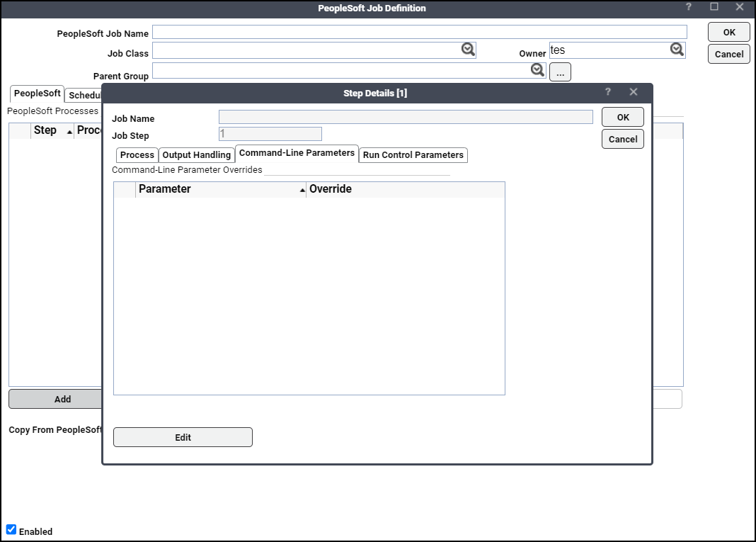The image size is (756, 542).
Task: Click Cancel in PeopleSoft Job Definition window
Action: point(728,54)
